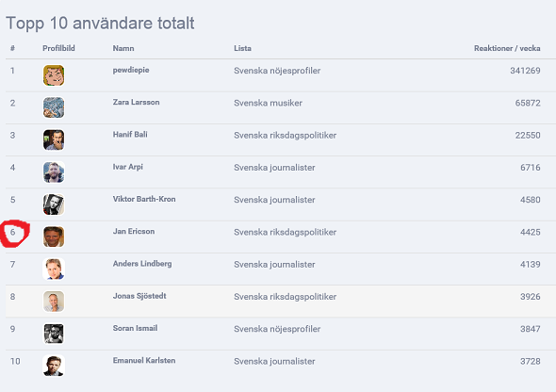Click Jan Ericson's avatar image
This screenshot has height=392, width=556.
pos(54,237)
